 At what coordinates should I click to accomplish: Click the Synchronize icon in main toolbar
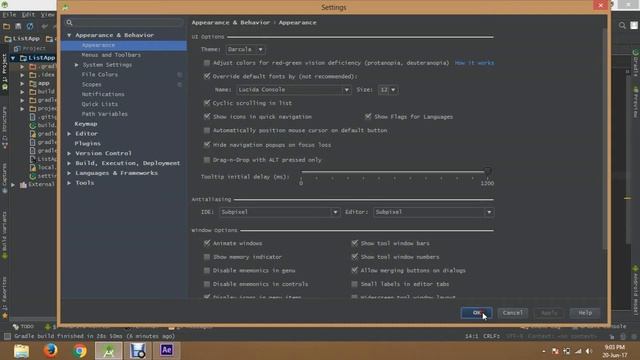pos(30,26)
